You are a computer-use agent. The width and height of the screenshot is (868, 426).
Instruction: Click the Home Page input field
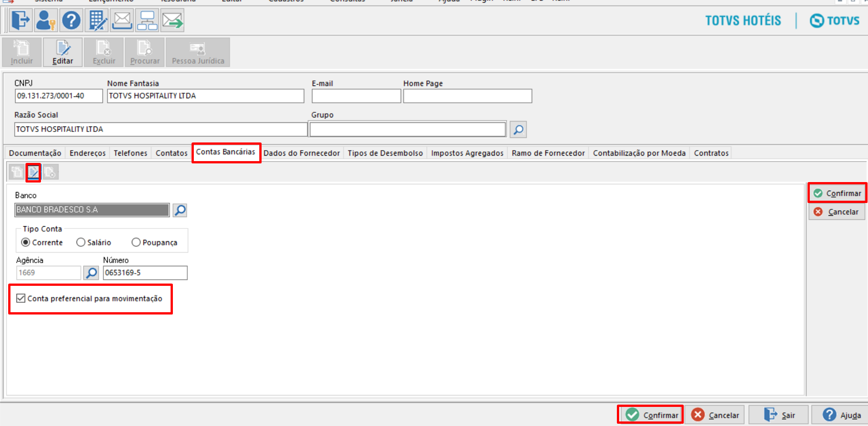(x=468, y=96)
